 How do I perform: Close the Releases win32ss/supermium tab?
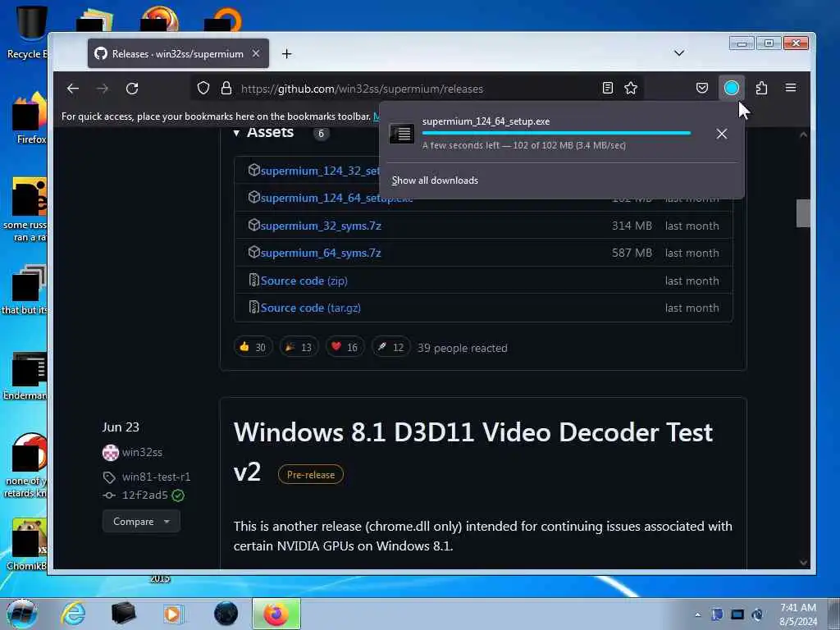[256, 53]
